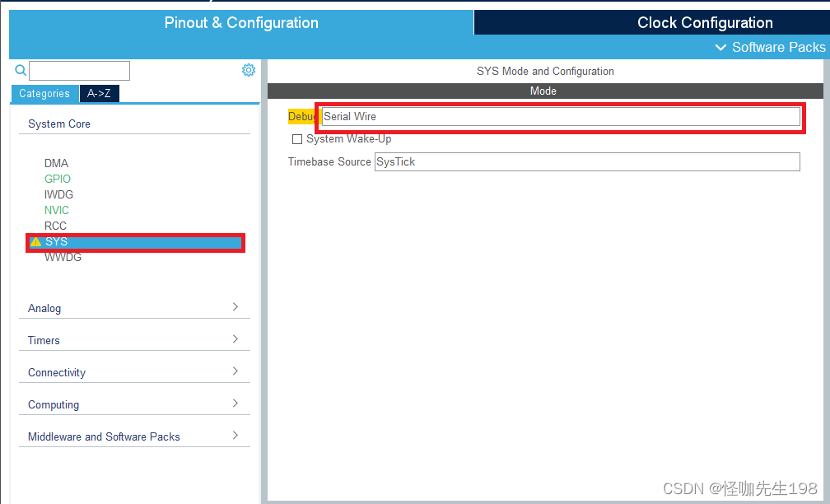Expand the Computing category
Screen dimensions: 830x504
(x=134, y=404)
